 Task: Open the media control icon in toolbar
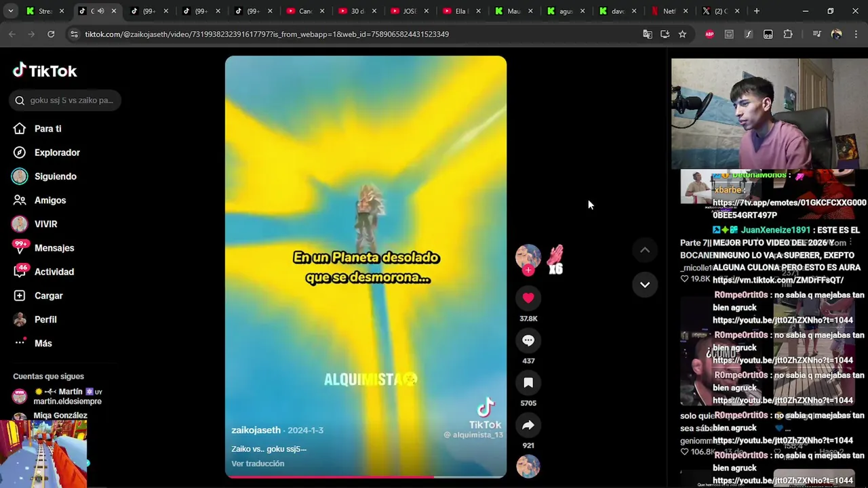click(816, 34)
